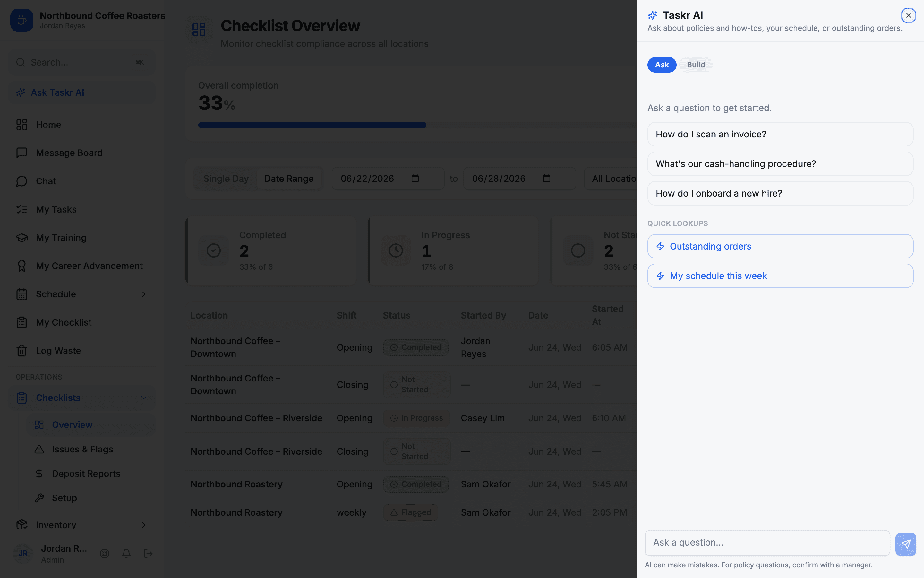Open calendar picker for end date 06/28/2026
This screenshot has width=924, height=578.
(546, 179)
